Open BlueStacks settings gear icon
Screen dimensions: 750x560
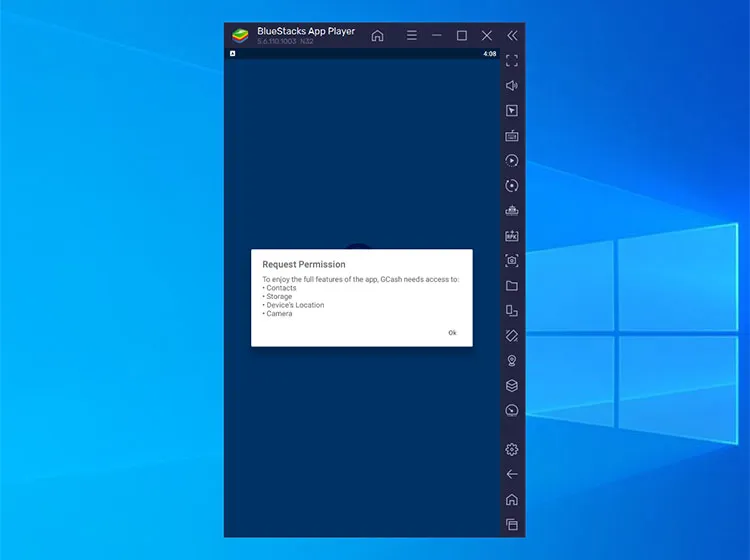tap(512, 449)
